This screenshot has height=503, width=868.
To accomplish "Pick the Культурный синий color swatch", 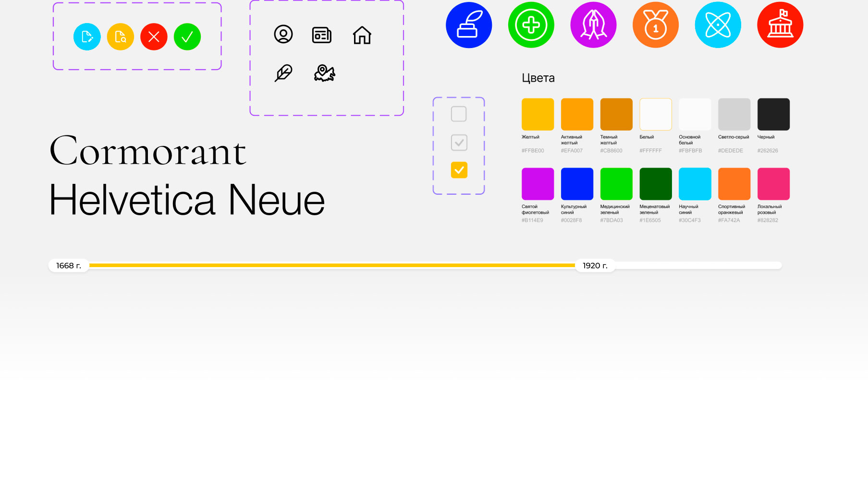I will (x=577, y=184).
